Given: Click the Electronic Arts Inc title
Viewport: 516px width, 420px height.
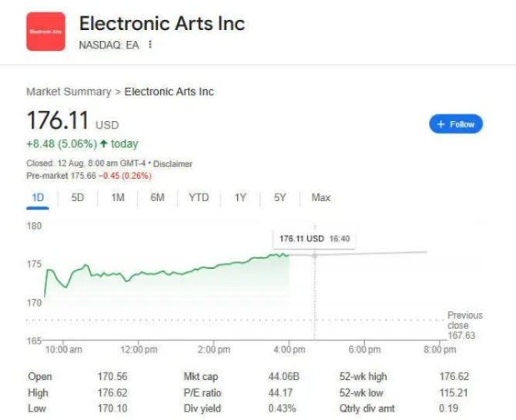Looking at the screenshot, I should [162, 23].
